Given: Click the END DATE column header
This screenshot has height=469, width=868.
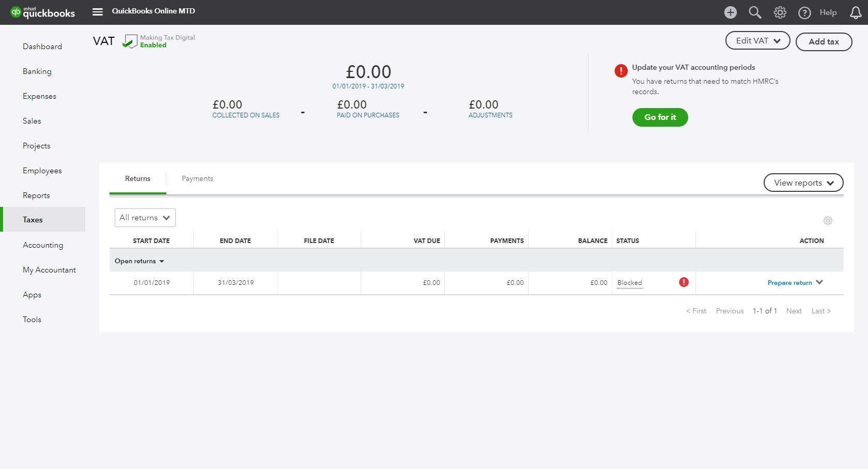Looking at the screenshot, I should click(236, 241).
